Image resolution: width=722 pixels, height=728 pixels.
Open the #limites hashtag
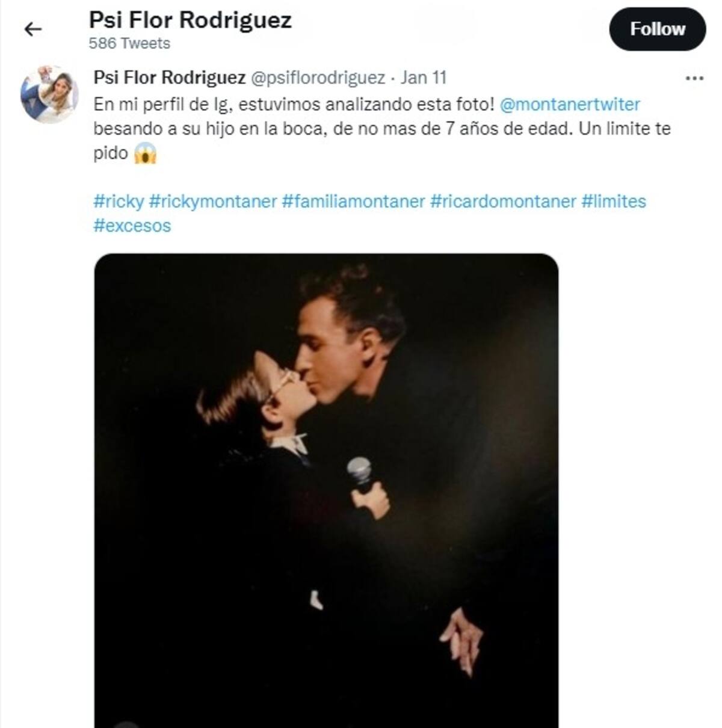coord(613,201)
